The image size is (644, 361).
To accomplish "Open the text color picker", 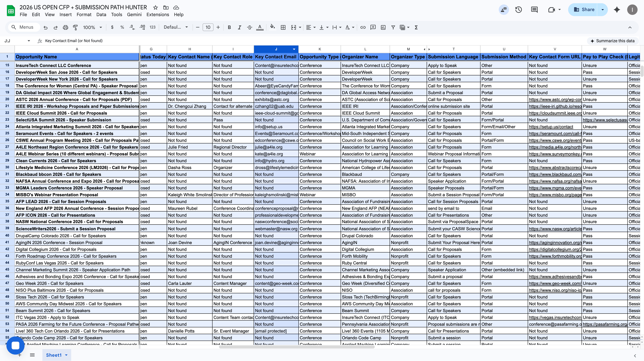I will tap(260, 28).
